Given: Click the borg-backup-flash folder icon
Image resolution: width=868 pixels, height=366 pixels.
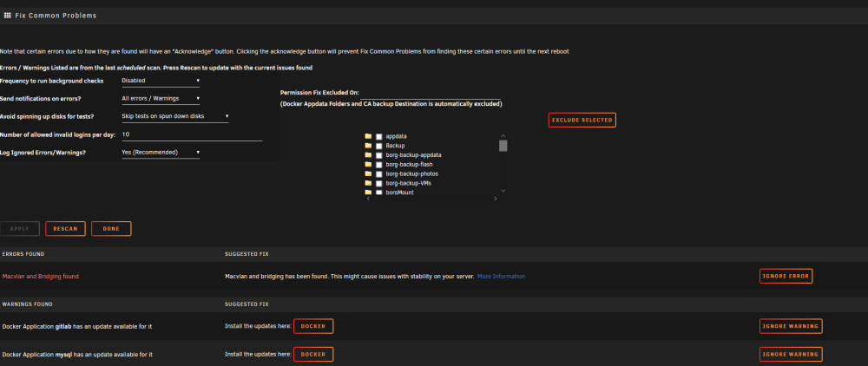Looking at the screenshot, I should (368, 164).
